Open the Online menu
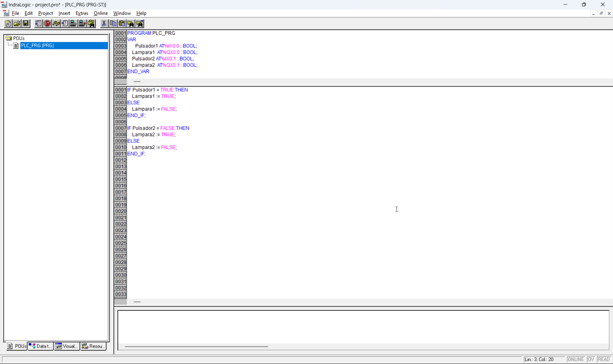Viewport: 613px width, 364px height. click(101, 13)
